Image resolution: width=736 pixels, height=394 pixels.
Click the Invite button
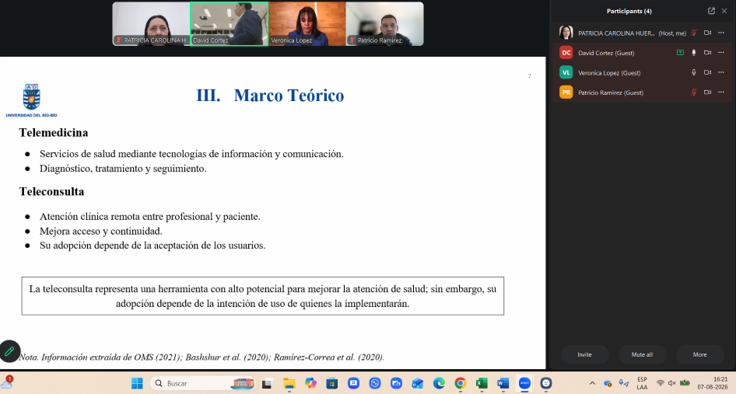tap(584, 355)
